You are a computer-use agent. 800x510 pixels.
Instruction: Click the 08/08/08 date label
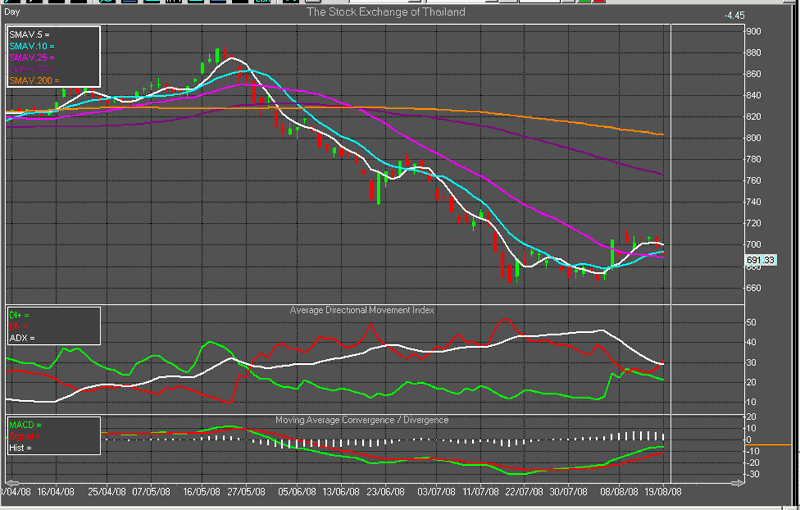[619, 492]
